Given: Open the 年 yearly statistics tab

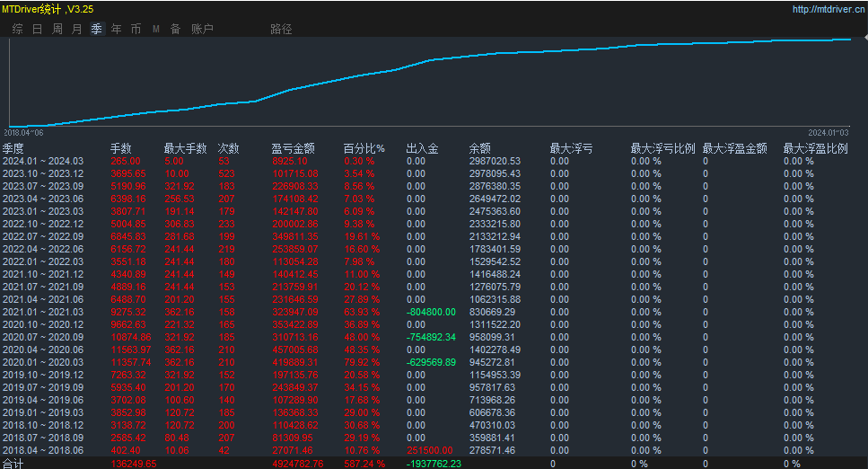Looking at the screenshot, I should (117, 29).
